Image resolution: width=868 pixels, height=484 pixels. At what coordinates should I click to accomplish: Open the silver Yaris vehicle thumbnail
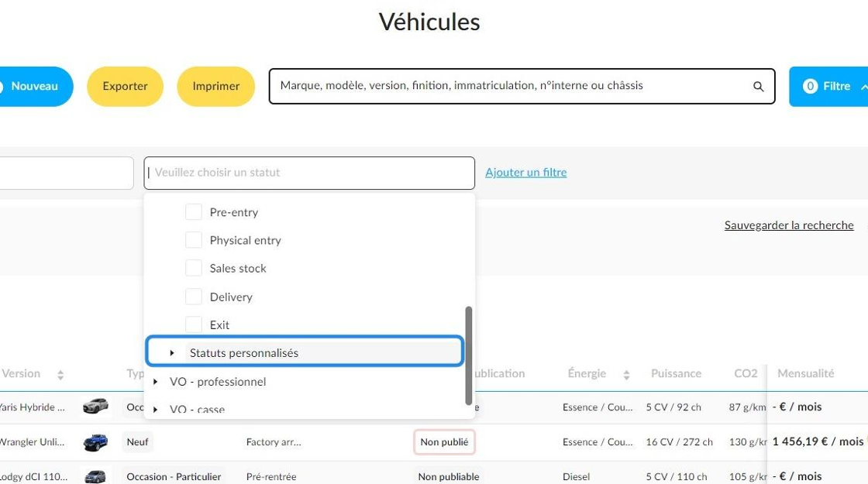(x=96, y=407)
